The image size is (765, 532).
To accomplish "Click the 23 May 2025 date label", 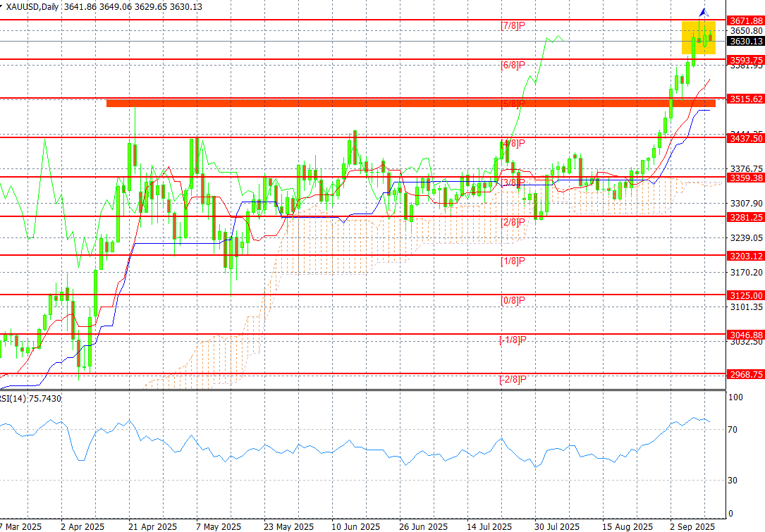I will click(288, 526).
